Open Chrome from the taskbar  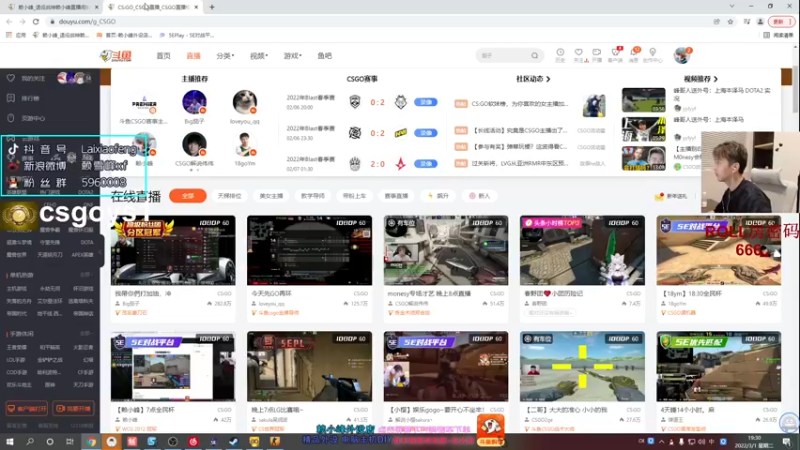91,441
